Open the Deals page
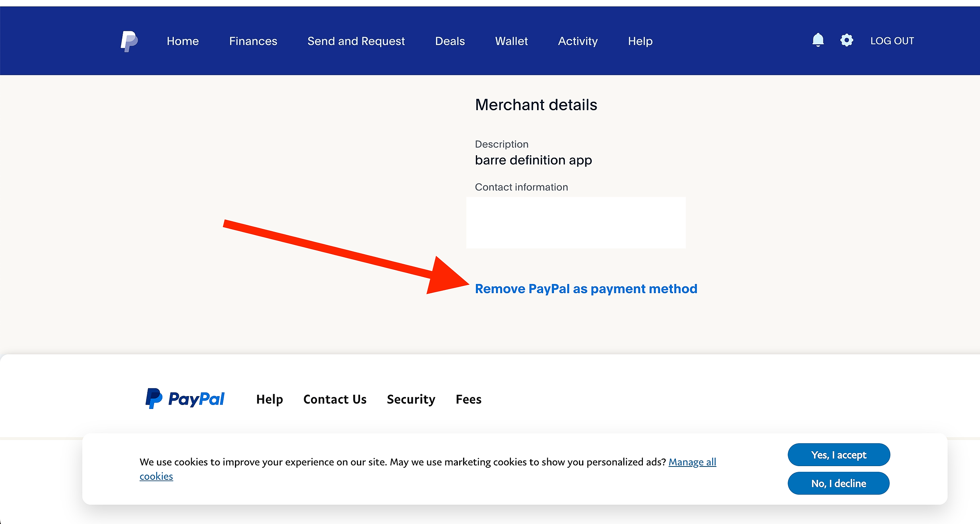The image size is (980, 524). click(x=450, y=41)
